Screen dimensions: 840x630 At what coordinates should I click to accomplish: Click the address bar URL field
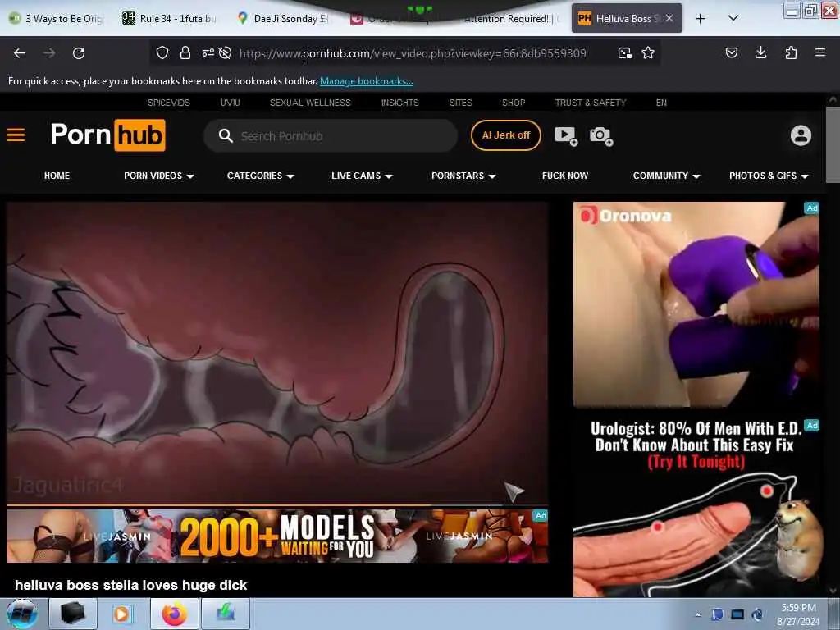(x=413, y=53)
